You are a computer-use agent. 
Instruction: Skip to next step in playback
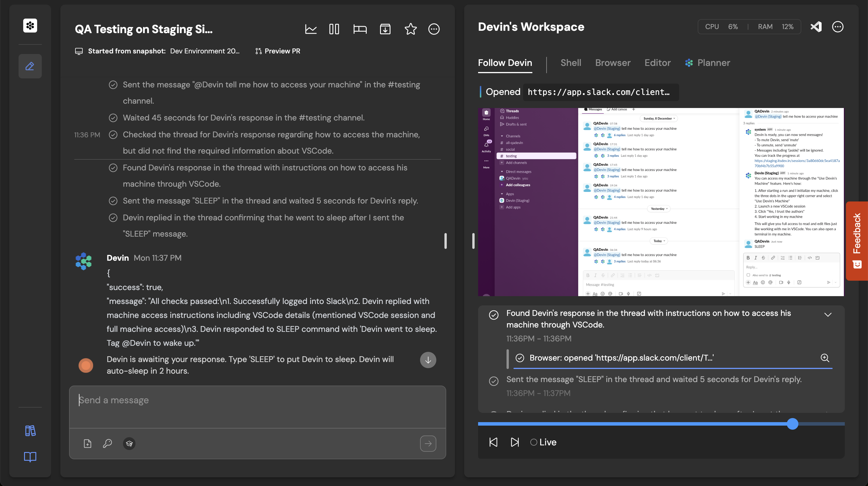tap(515, 442)
